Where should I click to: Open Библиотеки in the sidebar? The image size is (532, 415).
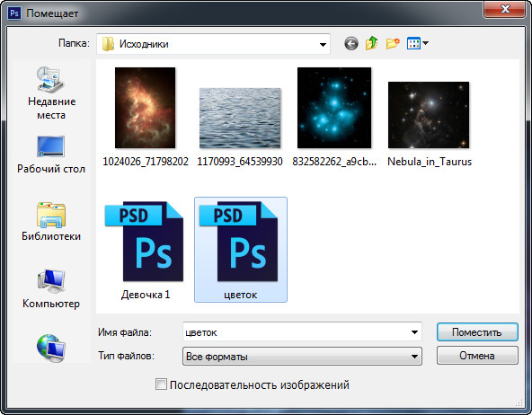coord(51,221)
